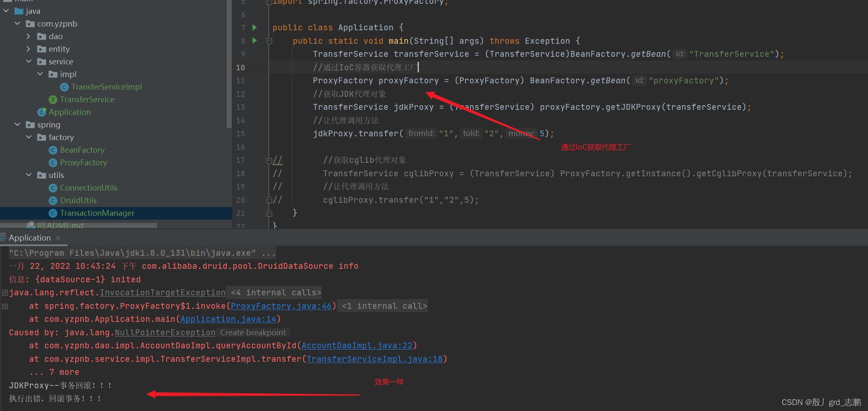Click the com.yzpnb package folder icon

(x=30, y=24)
